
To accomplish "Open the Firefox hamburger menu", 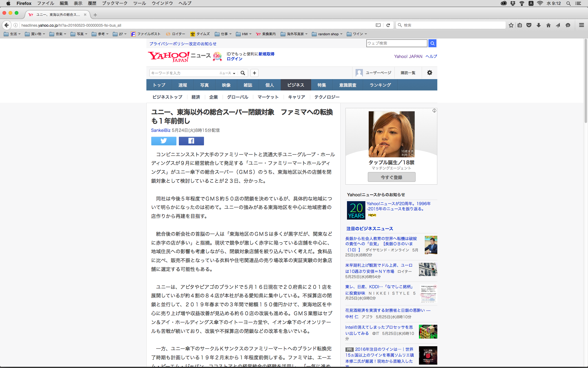I will coord(581,25).
